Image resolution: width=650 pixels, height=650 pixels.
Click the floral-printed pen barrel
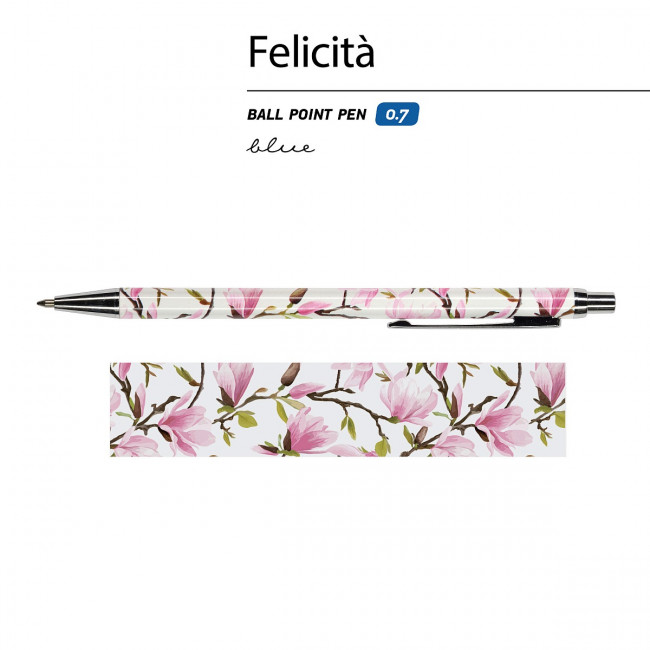(347, 303)
